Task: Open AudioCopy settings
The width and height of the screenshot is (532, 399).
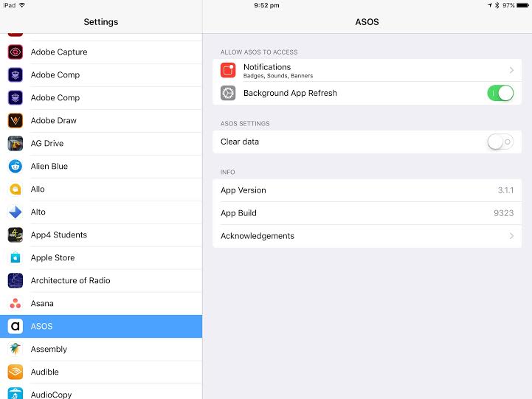Action: [101, 392]
